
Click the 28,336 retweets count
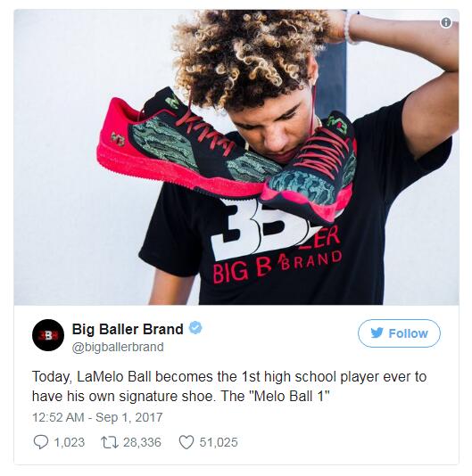coord(142,442)
